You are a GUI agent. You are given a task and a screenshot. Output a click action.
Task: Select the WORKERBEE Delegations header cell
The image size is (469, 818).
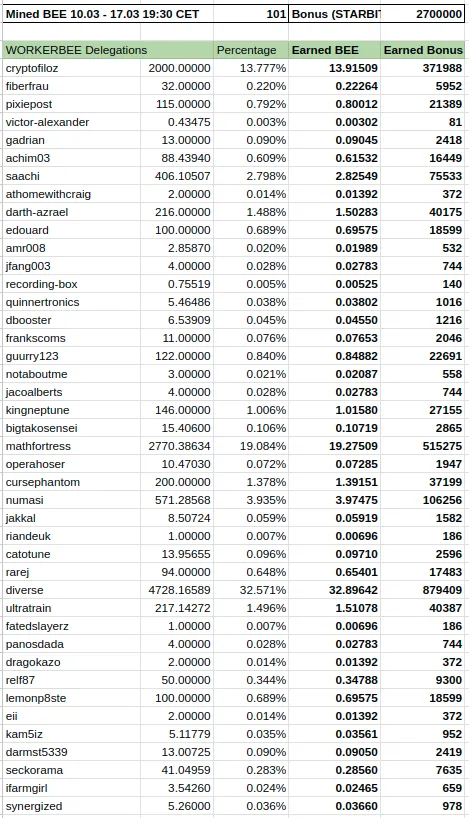(x=108, y=50)
